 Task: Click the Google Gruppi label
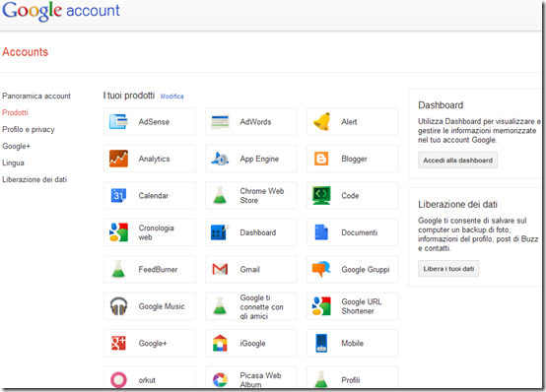[x=366, y=270]
